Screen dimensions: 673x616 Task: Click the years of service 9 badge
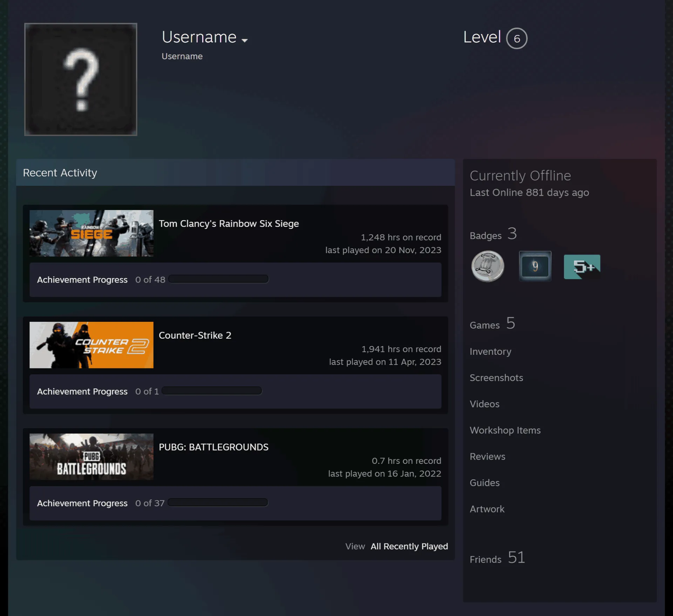[535, 266]
